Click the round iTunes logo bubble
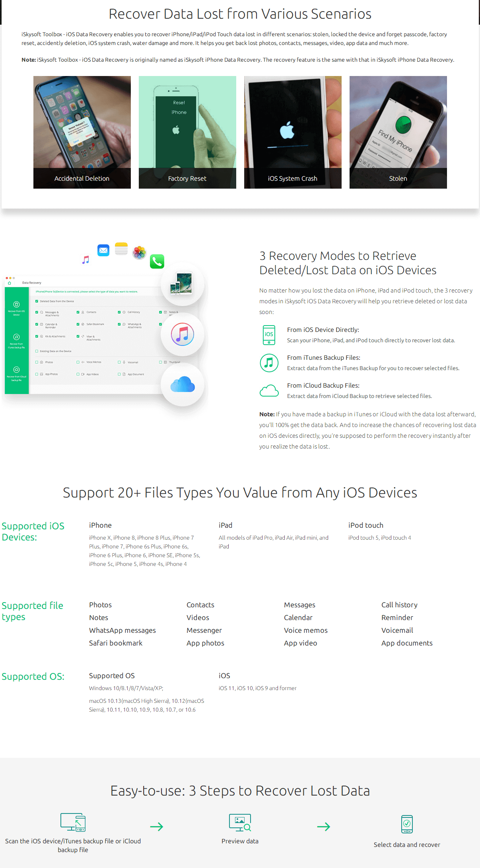The image size is (480, 868). [183, 334]
